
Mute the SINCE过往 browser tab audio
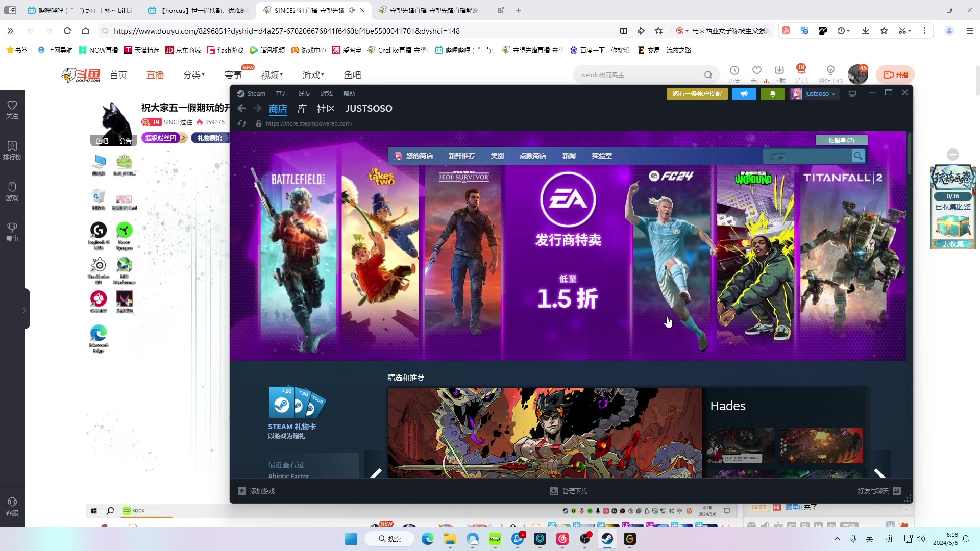[x=352, y=10]
